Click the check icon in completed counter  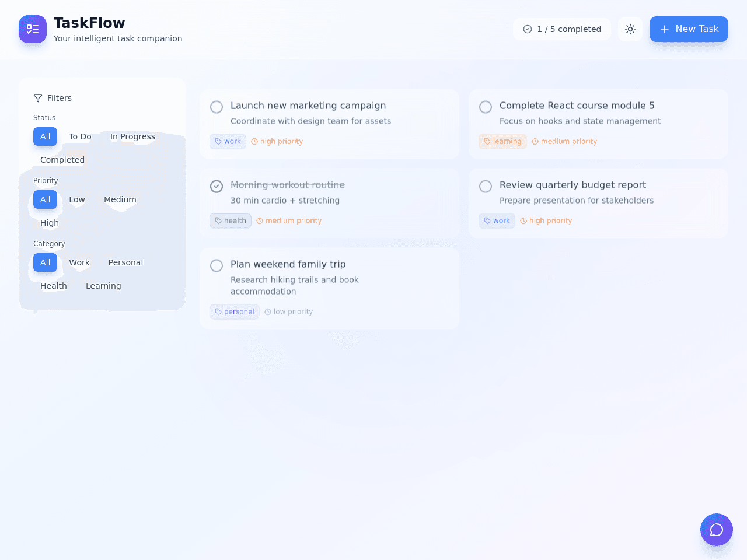pos(528,29)
